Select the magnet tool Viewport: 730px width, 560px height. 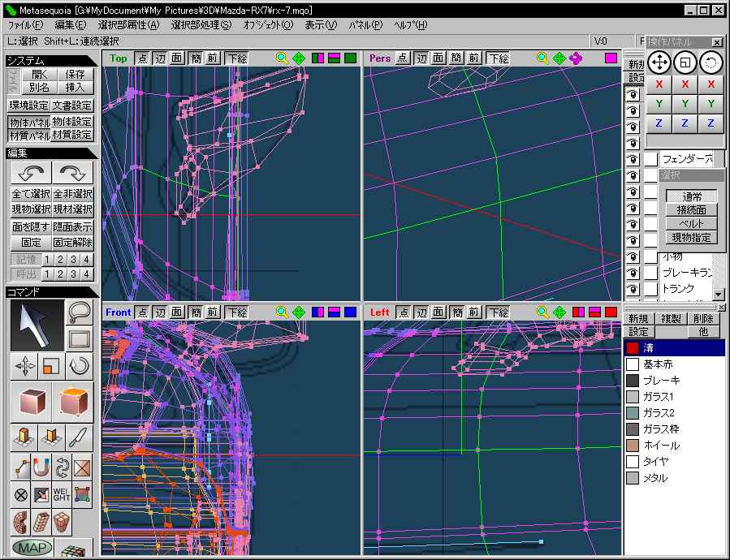tap(41, 468)
